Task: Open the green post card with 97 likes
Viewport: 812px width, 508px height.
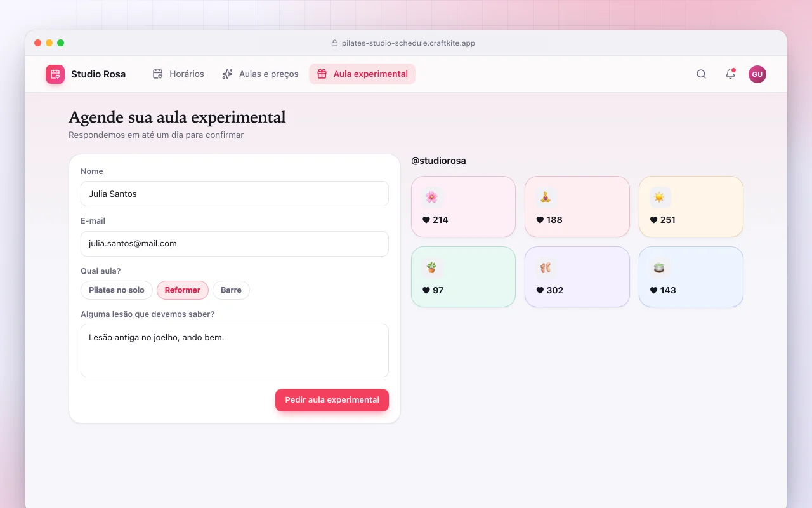Action: coord(463,277)
